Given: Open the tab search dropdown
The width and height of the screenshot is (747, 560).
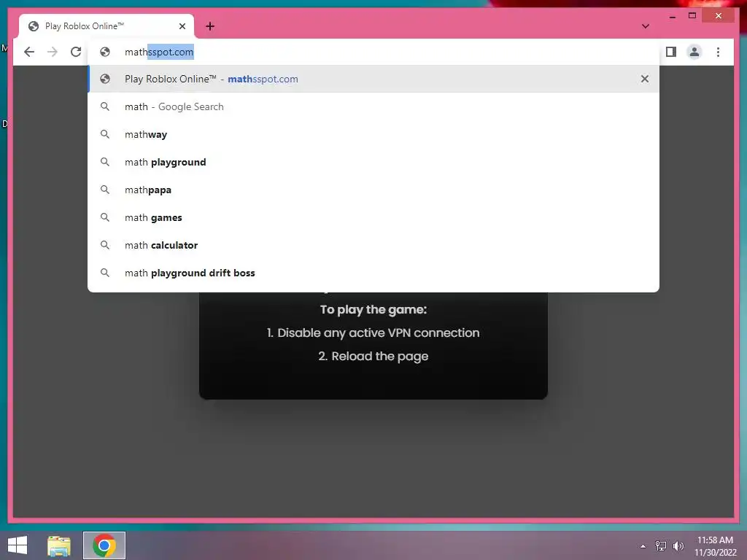Looking at the screenshot, I should pos(645,26).
